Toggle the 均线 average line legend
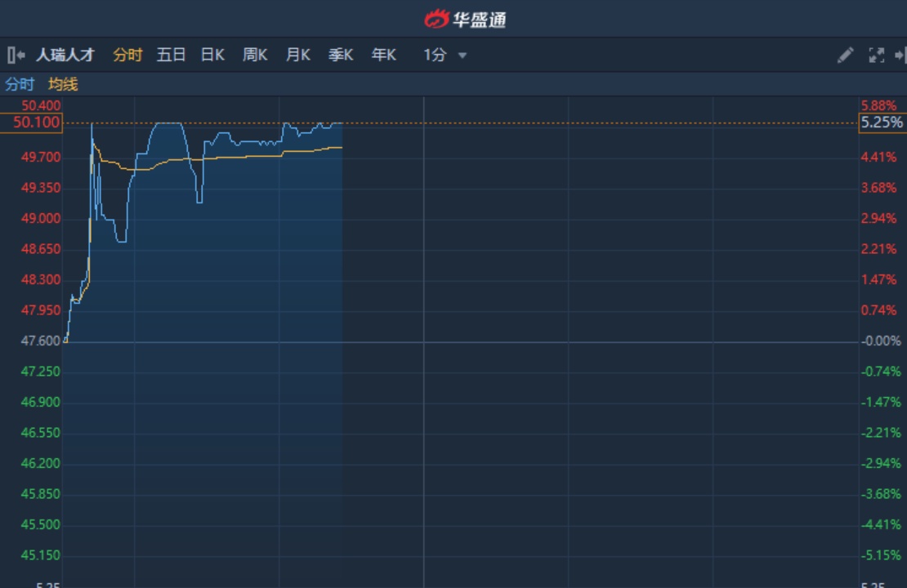Viewport: 907px width, 588px height. point(62,84)
